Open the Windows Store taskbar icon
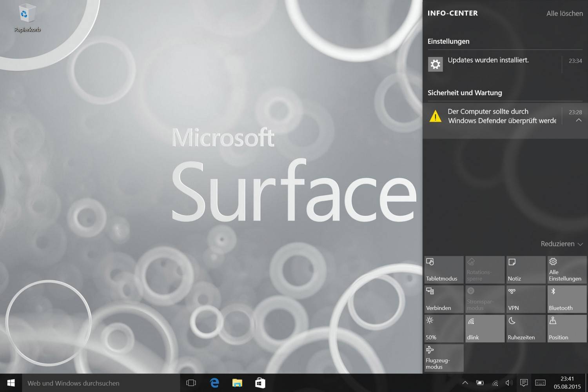 point(260,383)
